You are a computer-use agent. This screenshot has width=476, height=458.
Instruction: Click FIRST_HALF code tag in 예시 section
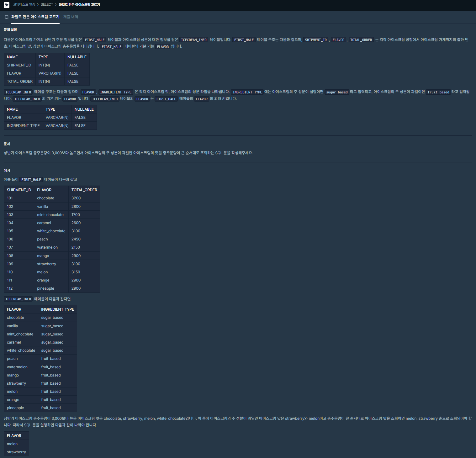(31, 180)
